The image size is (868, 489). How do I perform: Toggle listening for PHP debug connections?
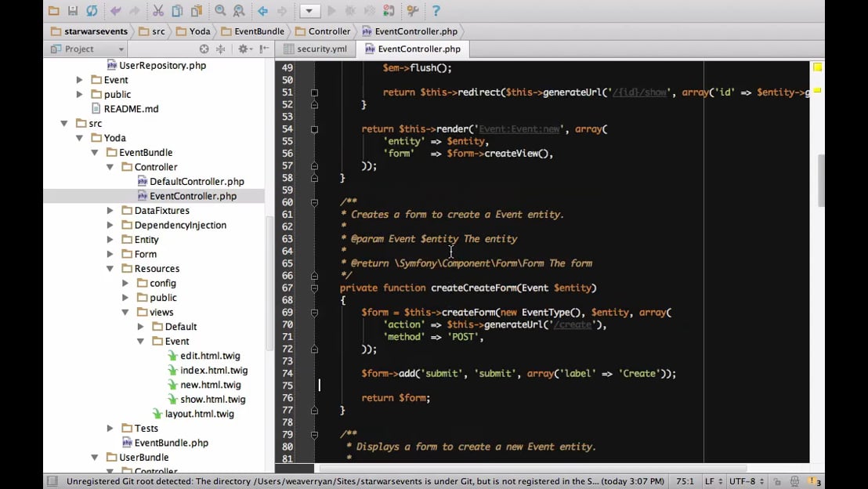click(x=389, y=10)
